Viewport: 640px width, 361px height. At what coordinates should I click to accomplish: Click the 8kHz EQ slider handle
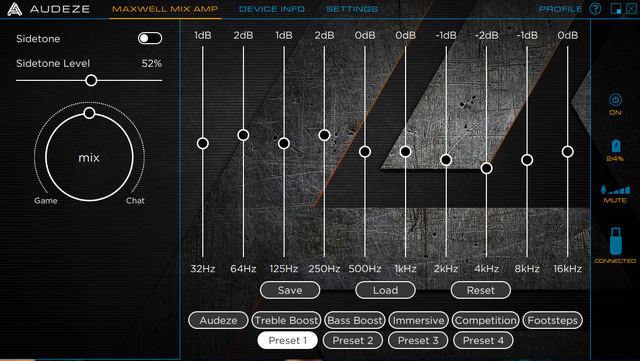point(527,160)
